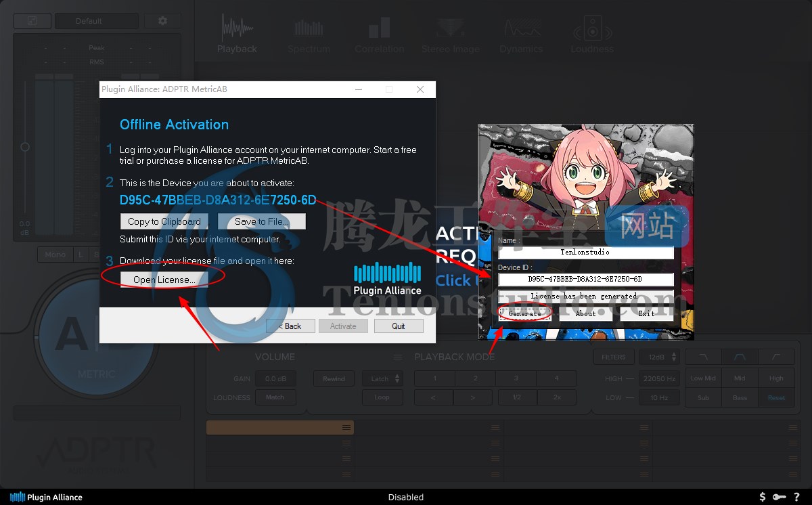Viewport: 812px width, 505px height.
Task: Click the Device ID field in keygen
Action: click(586, 279)
